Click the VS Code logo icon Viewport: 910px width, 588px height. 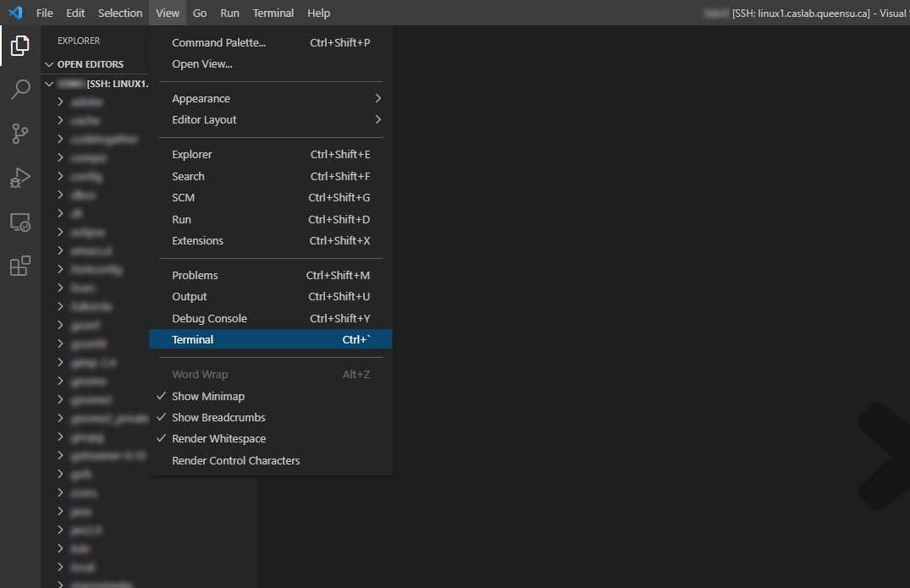point(15,12)
